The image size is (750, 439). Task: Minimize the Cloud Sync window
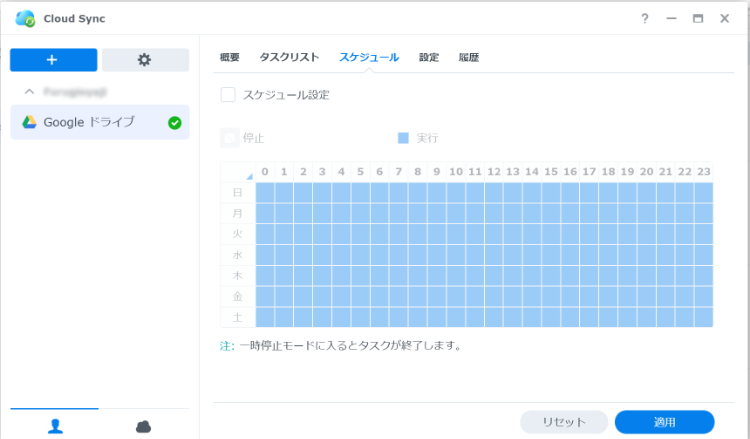pyautogui.click(x=672, y=19)
